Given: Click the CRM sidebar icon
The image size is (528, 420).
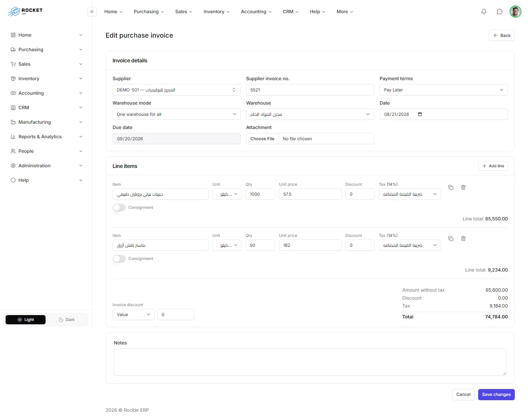Looking at the screenshot, I should tap(13, 108).
